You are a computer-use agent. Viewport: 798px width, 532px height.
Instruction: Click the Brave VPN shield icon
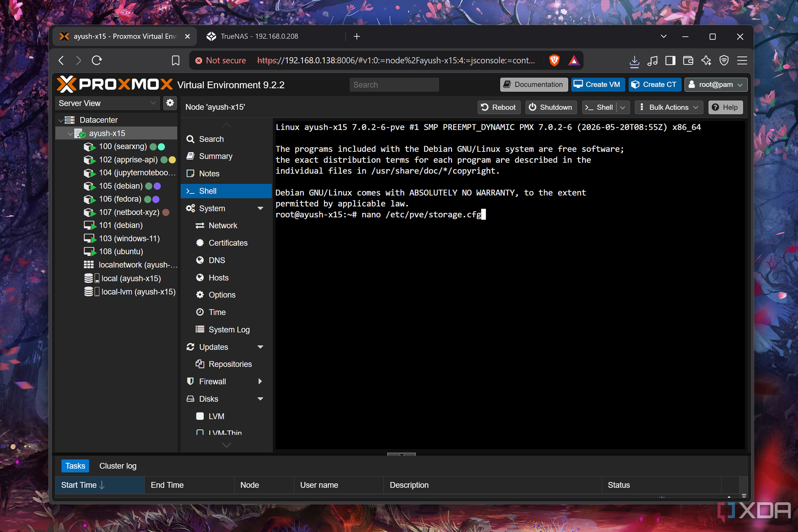724,61
